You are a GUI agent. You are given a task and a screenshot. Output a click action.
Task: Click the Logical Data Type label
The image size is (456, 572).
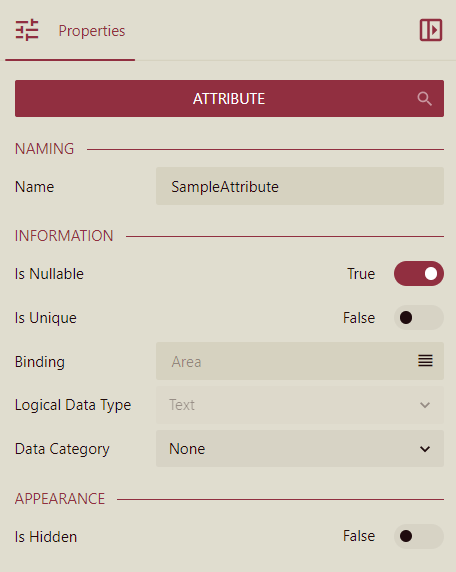coord(73,405)
